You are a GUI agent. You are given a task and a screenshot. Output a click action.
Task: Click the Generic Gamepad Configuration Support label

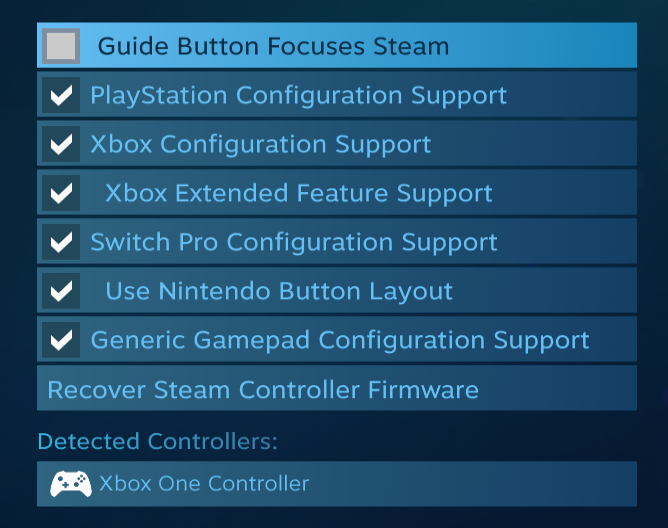pos(339,340)
